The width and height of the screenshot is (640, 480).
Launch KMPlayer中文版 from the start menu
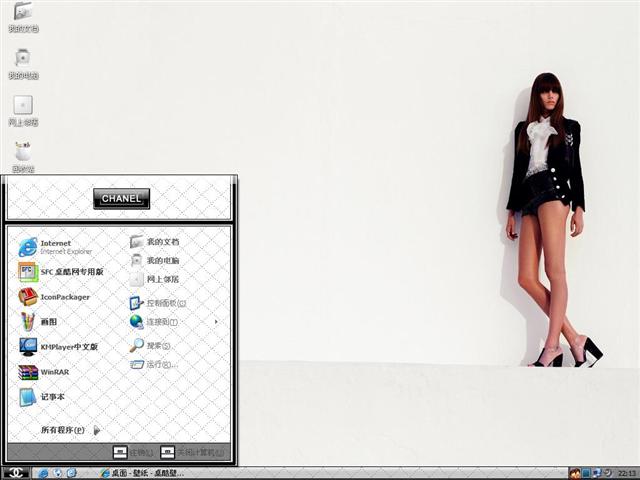pyautogui.click(x=58, y=347)
